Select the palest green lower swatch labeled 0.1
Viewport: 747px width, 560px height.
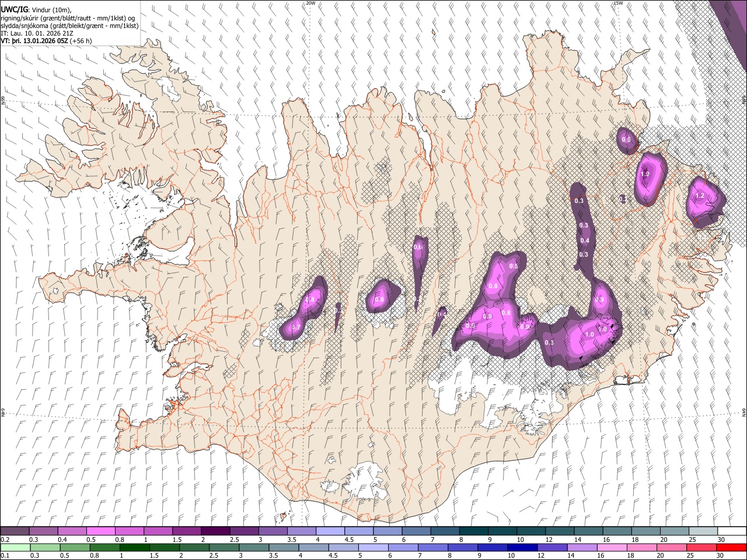click(x=15, y=547)
